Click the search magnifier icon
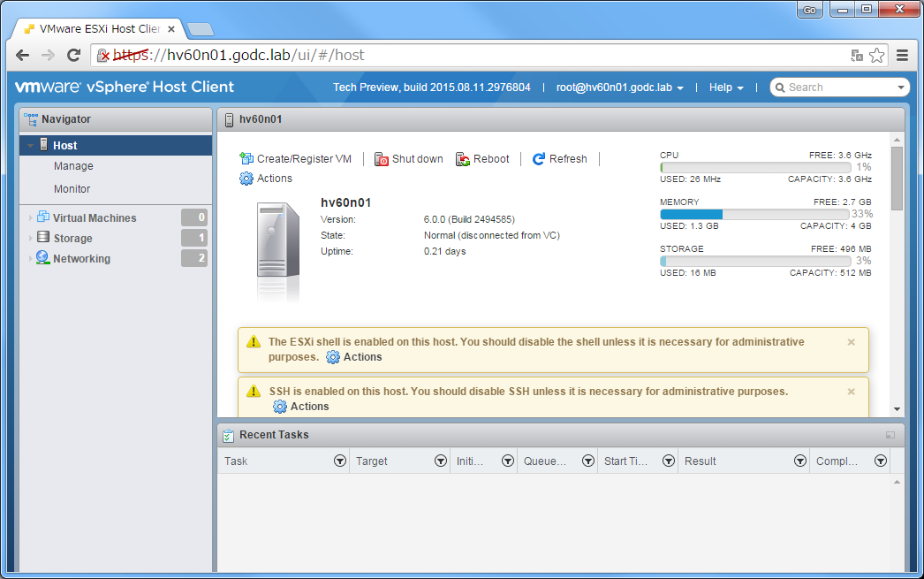 [780, 88]
